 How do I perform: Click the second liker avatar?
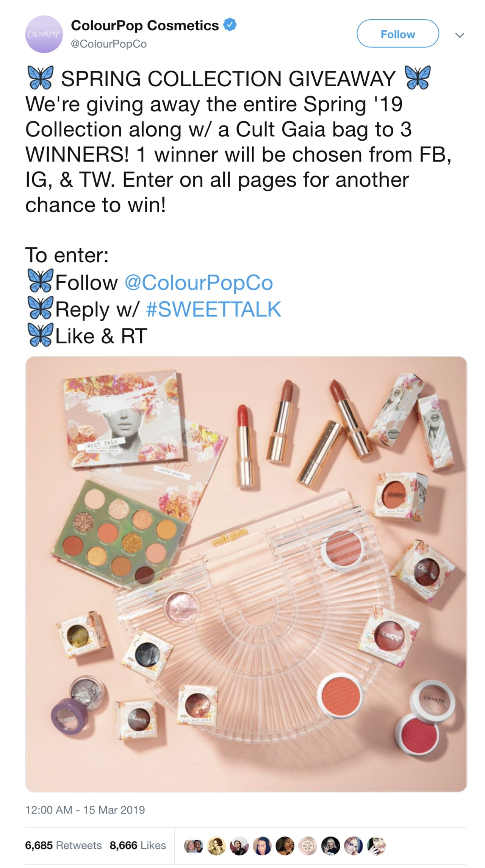(217, 846)
